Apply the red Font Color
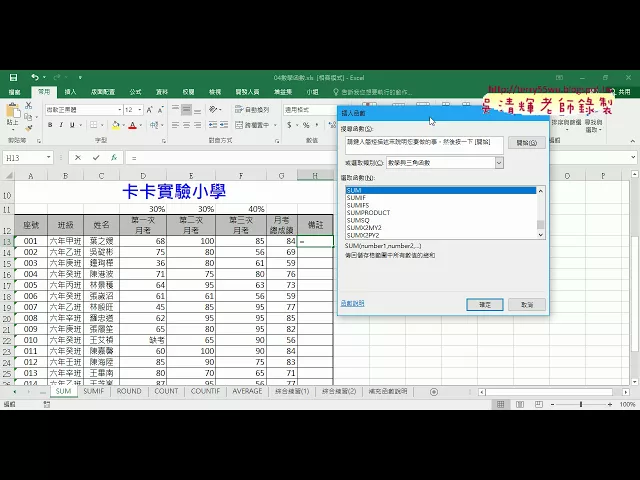 click(132, 125)
